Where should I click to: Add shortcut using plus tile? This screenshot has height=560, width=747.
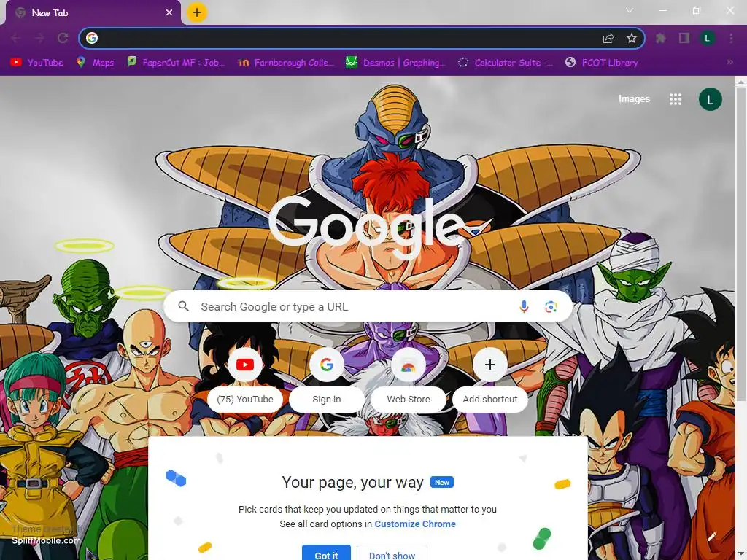coord(489,381)
